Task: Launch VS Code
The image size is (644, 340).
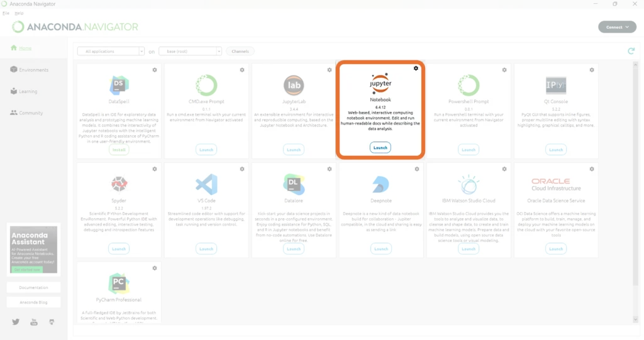Action: (x=206, y=249)
